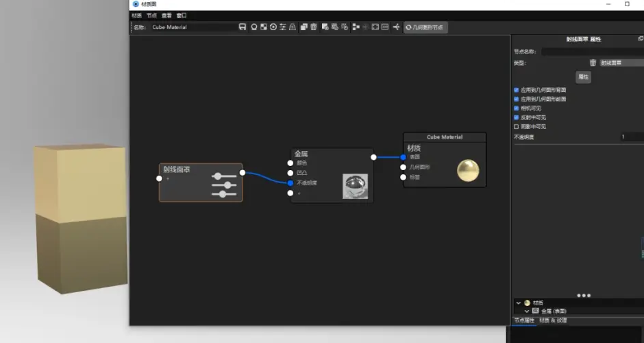Click the three-dot panel splitter handle
The width and height of the screenshot is (644, 343).
(x=584, y=295)
